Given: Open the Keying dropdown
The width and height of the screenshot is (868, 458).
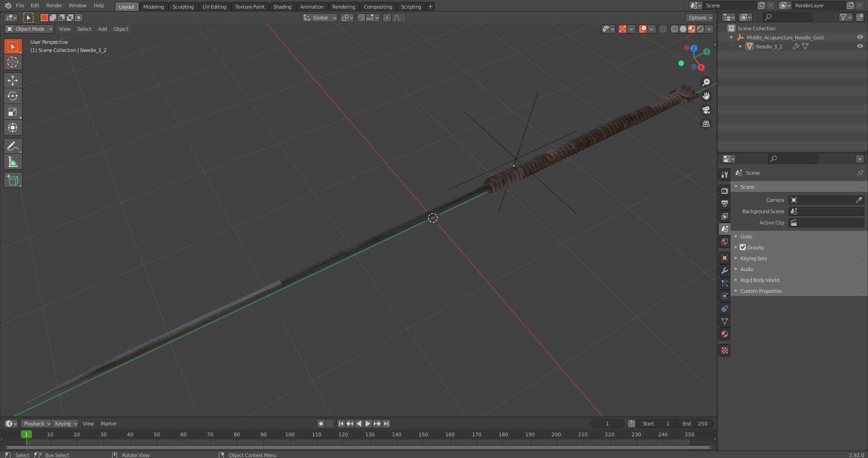Looking at the screenshot, I should [66, 424].
